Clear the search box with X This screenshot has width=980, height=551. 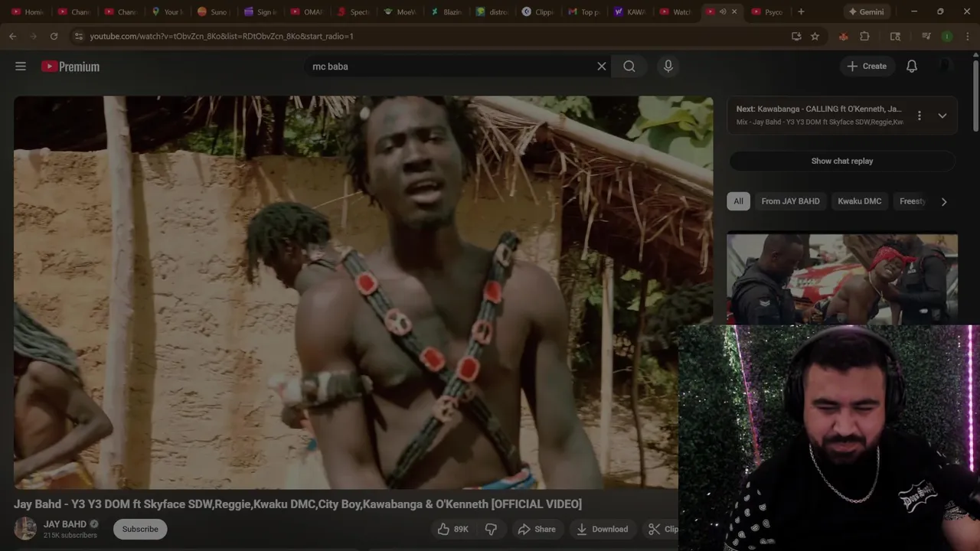602,67
